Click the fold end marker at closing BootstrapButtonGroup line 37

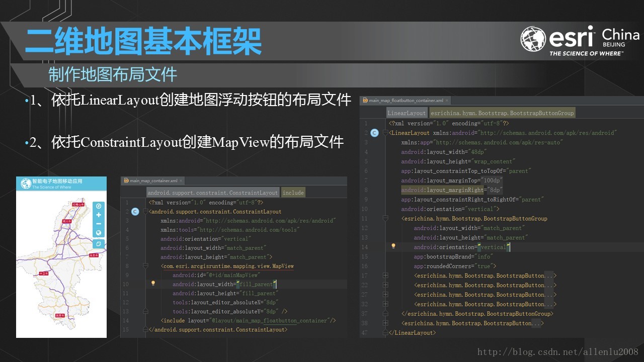pos(385,314)
